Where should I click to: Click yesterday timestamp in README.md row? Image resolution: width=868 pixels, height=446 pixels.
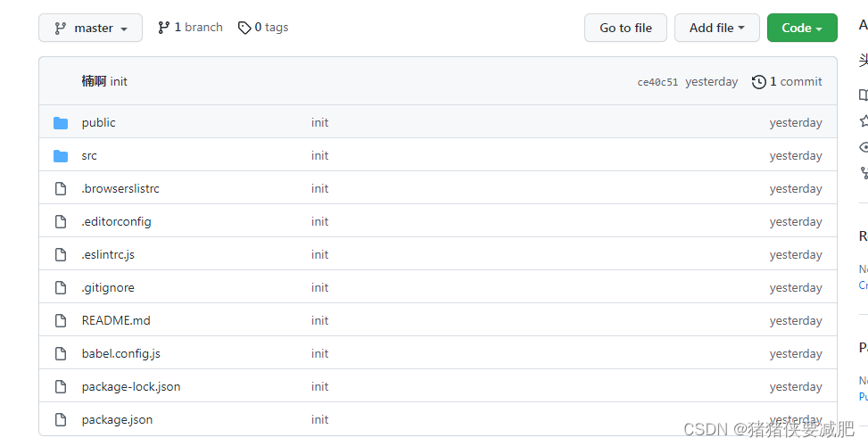click(x=796, y=321)
